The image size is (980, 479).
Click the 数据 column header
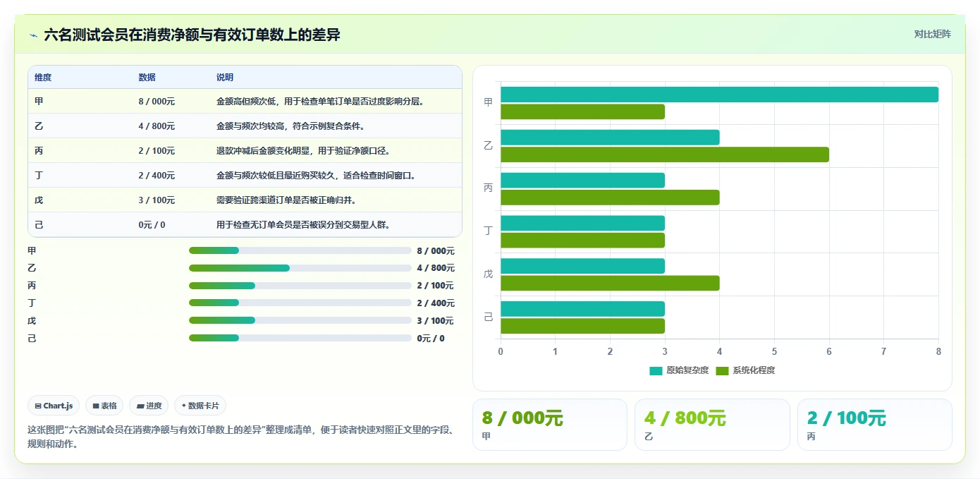click(147, 78)
